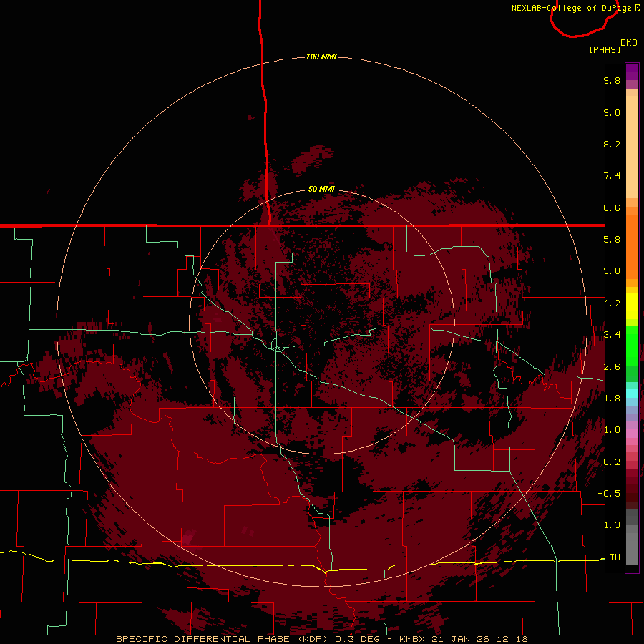644x644 pixels.
Task: Click the -0.5 legend value
Action: tap(609, 494)
